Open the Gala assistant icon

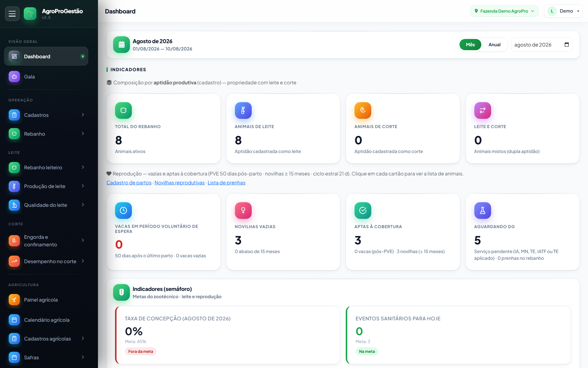click(14, 77)
